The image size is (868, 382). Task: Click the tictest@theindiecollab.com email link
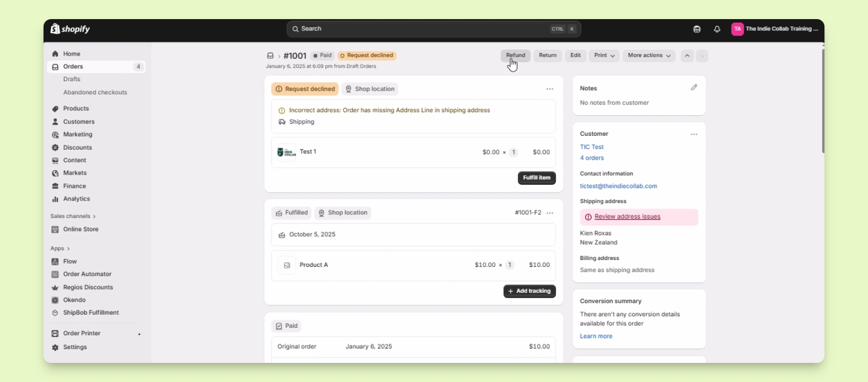coord(619,186)
